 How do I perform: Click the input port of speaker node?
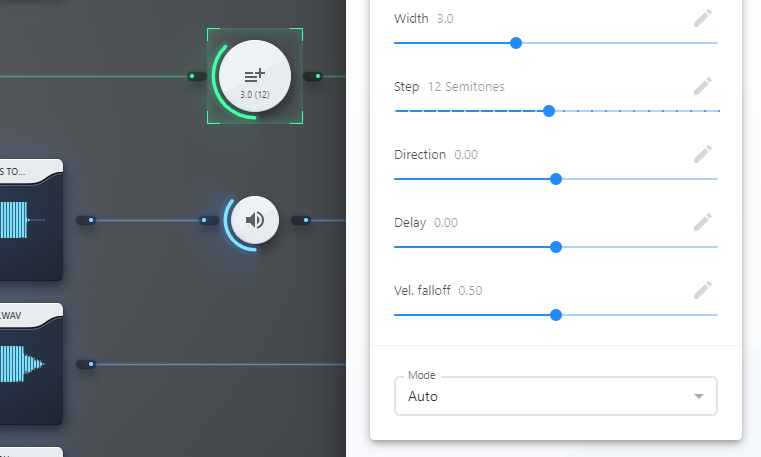tap(209, 220)
